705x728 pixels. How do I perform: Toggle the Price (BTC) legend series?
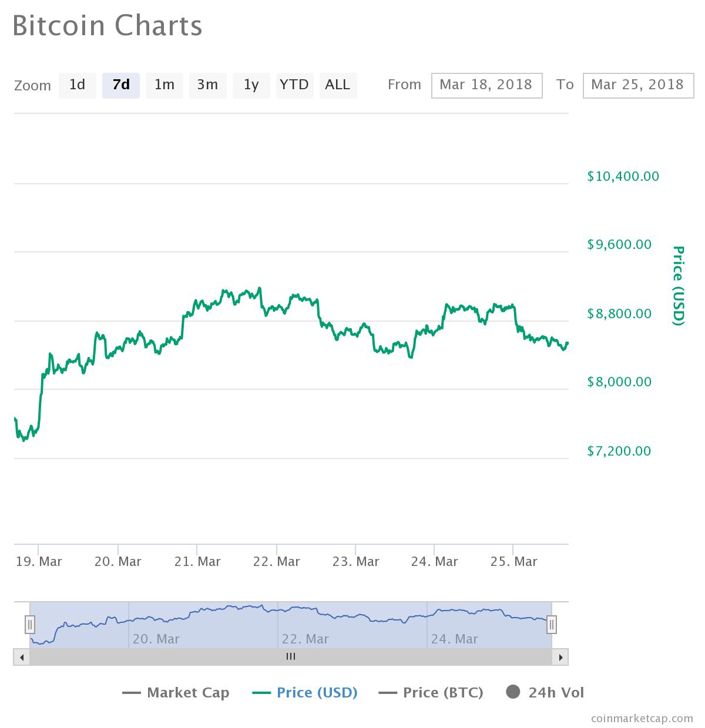431,693
